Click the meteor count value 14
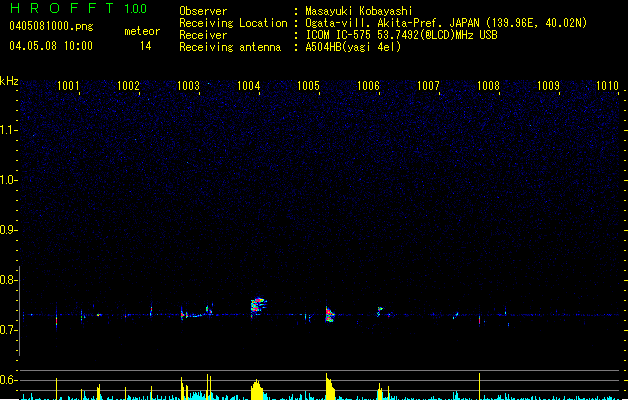The image size is (629, 400). (146, 46)
